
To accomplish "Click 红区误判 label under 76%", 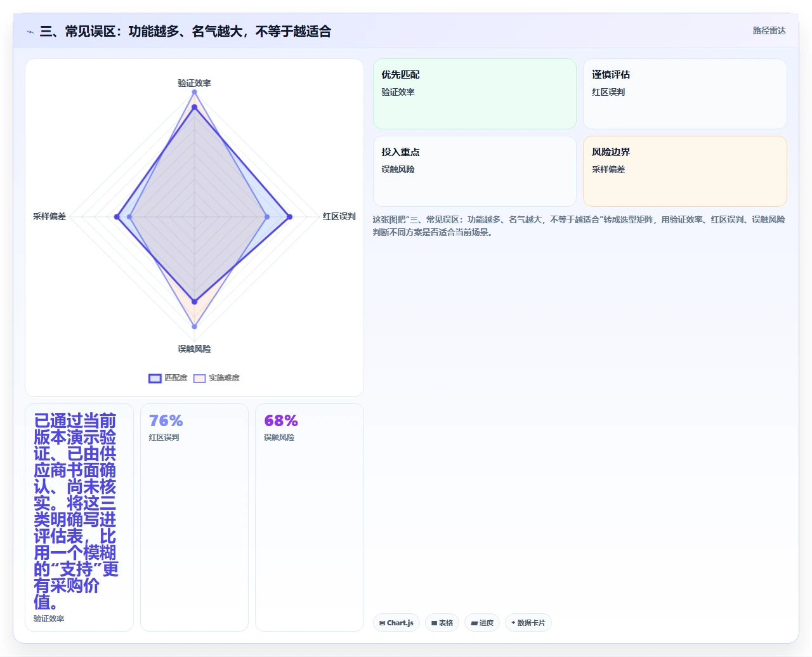I will (164, 438).
